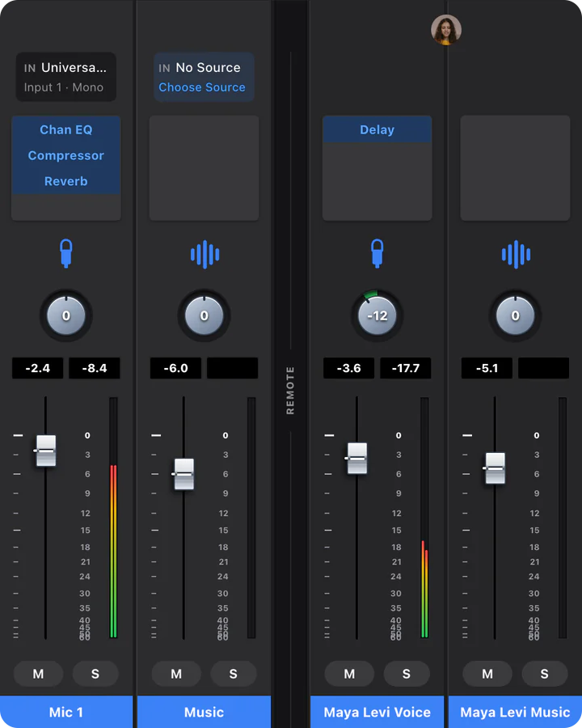The width and height of the screenshot is (582, 728).
Task: Click the Choose Source link
Action: click(202, 87)
